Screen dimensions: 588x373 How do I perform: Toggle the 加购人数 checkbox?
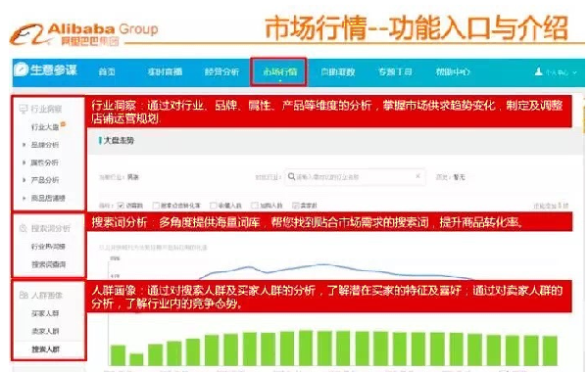[255, 206]
